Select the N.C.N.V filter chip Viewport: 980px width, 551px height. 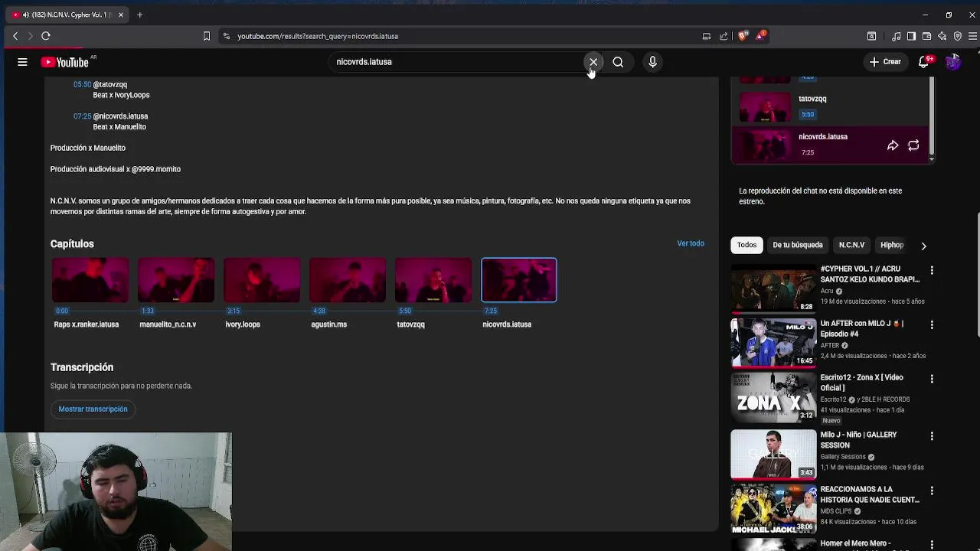point(851,245)
